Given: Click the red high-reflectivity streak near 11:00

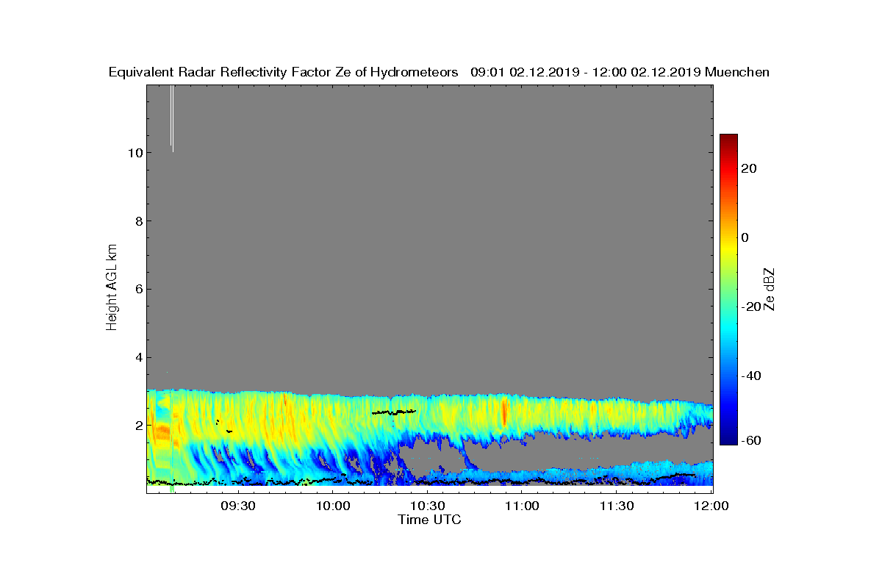Looking at the screenshot, I should pyautogui.click(x=504, y=412).
